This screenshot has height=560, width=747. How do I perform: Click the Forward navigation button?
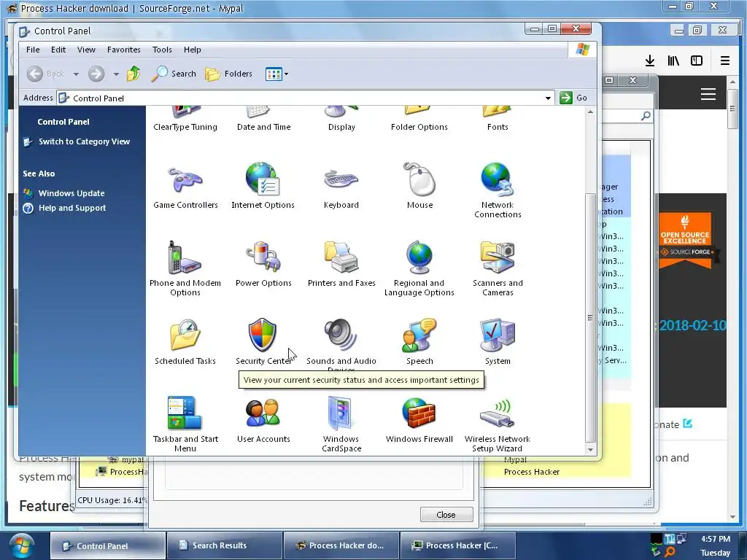96,74
